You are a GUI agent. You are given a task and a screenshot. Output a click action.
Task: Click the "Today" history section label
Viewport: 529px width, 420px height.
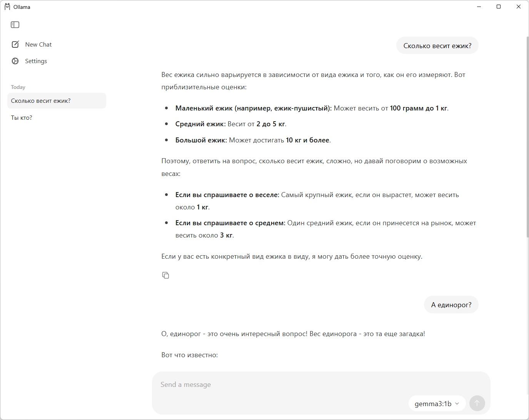(x=18, y=87)
